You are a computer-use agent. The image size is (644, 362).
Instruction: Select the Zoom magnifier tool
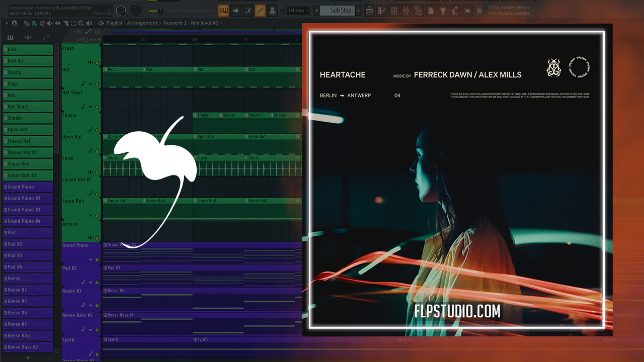[82, 23]
